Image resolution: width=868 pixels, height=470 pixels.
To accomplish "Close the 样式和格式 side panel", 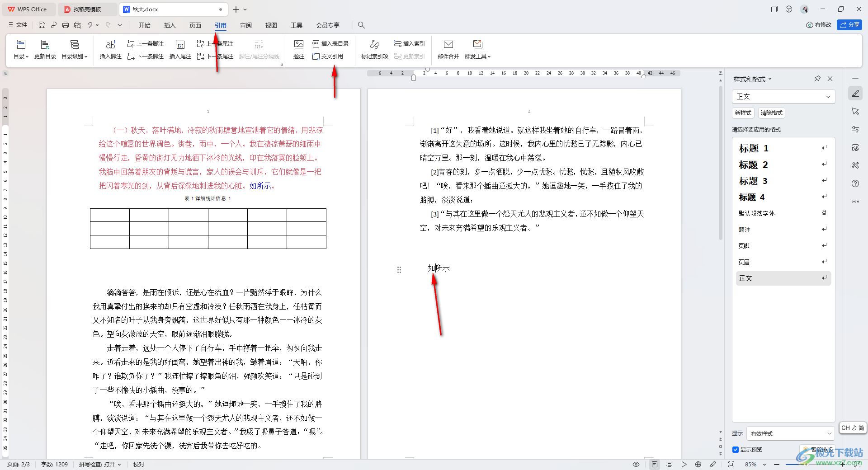I will [x=830, y=79].
